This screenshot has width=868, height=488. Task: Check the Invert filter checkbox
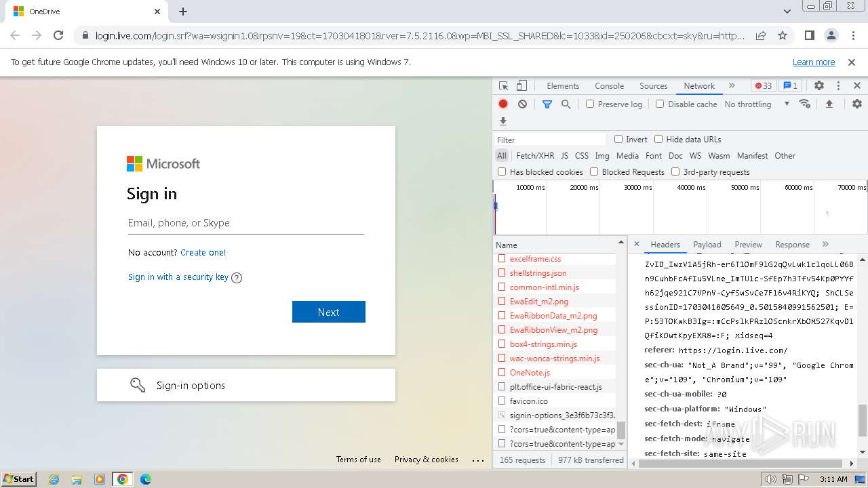618,139
